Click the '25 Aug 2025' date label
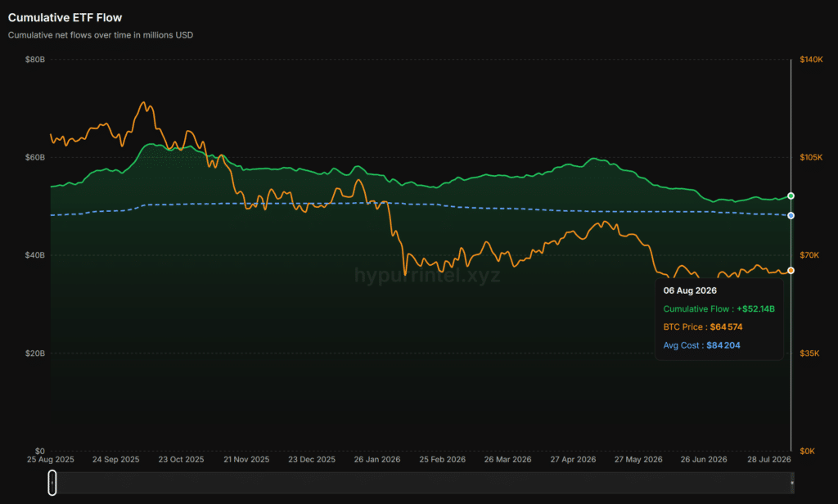This screenshot has width=838, height=504. click(x=51, y=460)
